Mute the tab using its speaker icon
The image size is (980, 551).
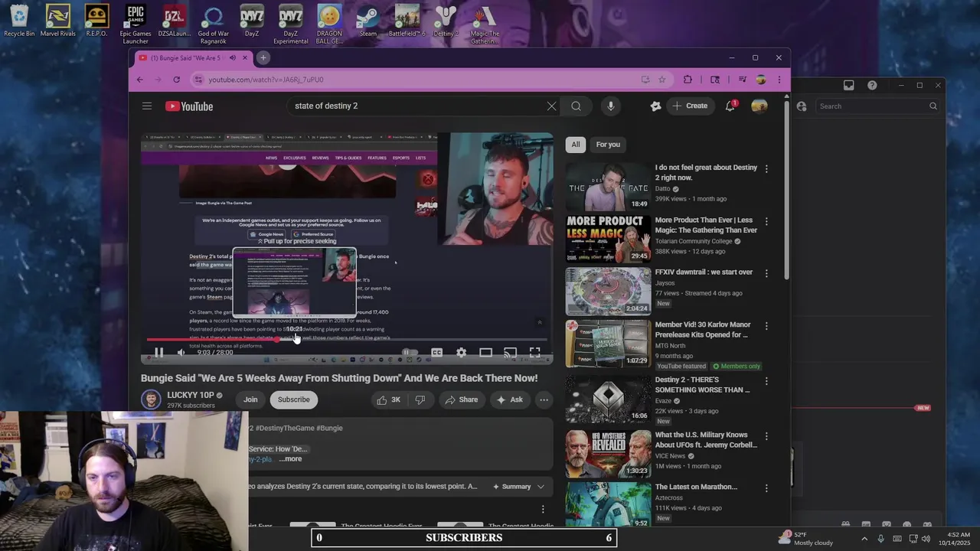tap(233, 58)
